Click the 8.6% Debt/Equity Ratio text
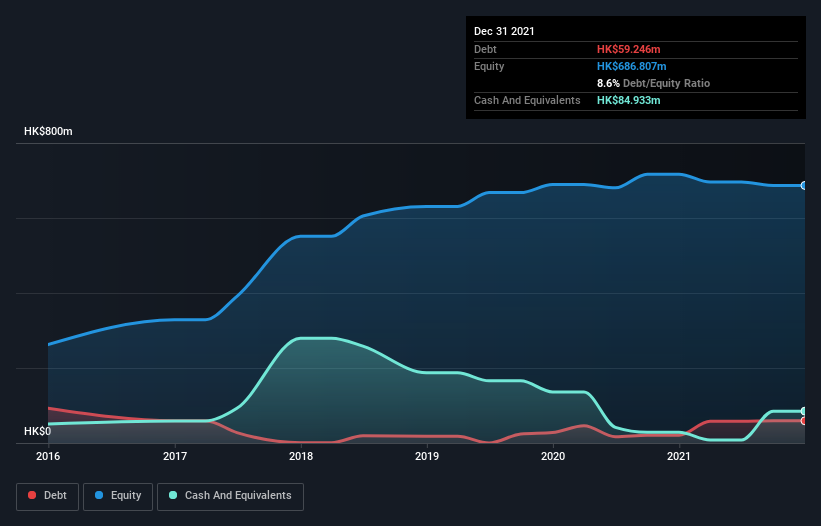Viewport: 821px width, 526px height. pos(653,83)
